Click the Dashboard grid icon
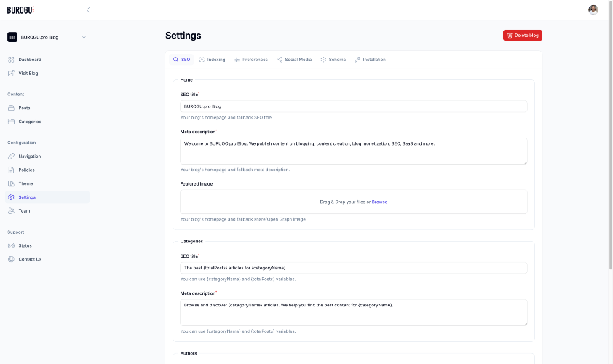This screenshot has width=613, height=364. point(11,60)
